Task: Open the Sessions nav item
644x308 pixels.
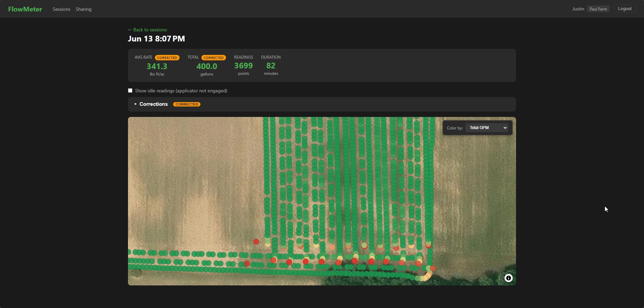Action: pyautogui.click(x=61, y=9)
